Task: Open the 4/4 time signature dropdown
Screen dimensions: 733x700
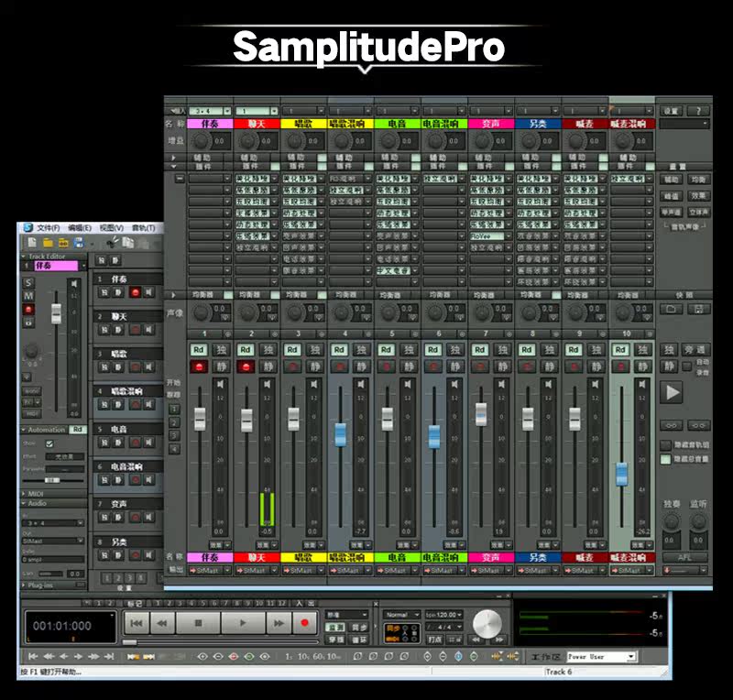Action: [444, 627]
